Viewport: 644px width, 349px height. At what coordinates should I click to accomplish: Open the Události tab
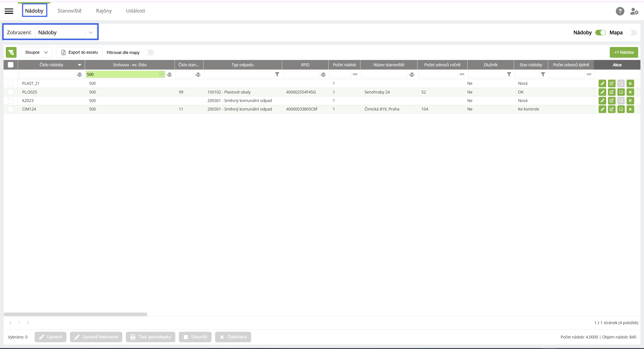click(x=136, y=11)
